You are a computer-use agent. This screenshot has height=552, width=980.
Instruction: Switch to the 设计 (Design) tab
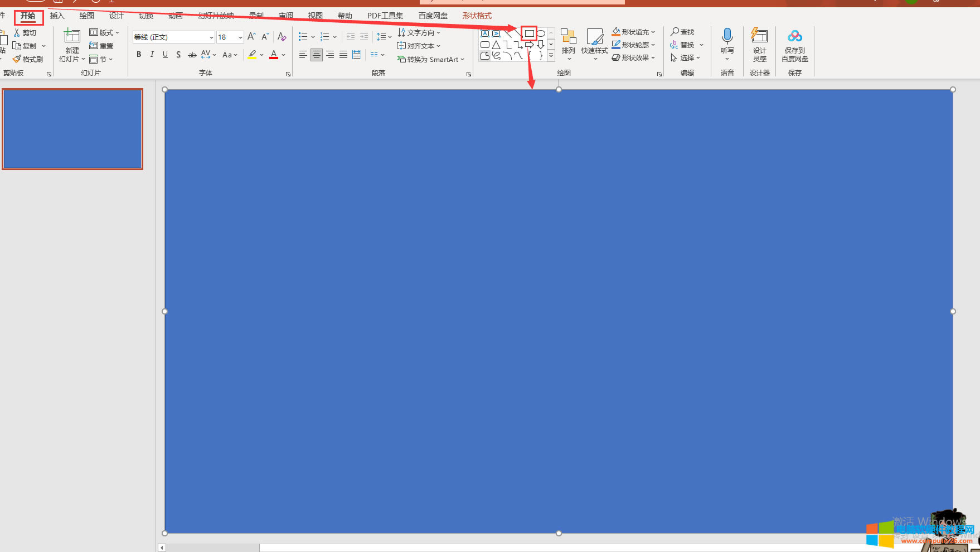pyautogui.click(x=117, y=16)
